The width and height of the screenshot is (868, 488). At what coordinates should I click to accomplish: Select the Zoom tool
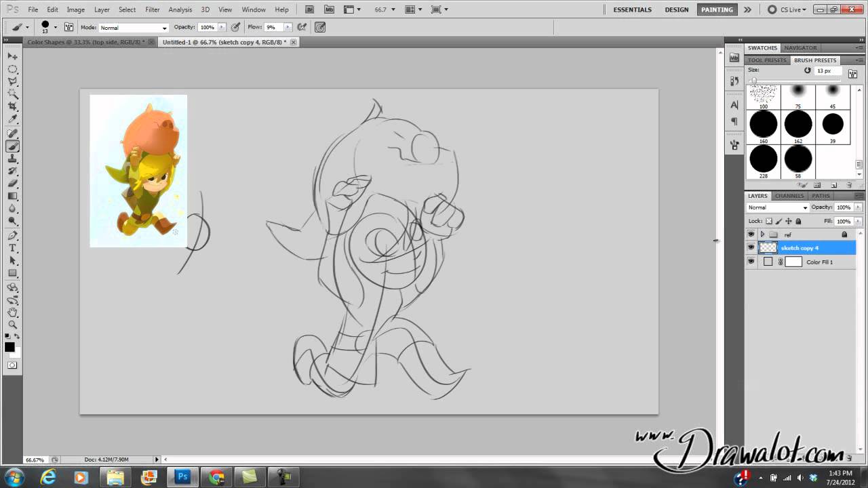click(12, 325)
